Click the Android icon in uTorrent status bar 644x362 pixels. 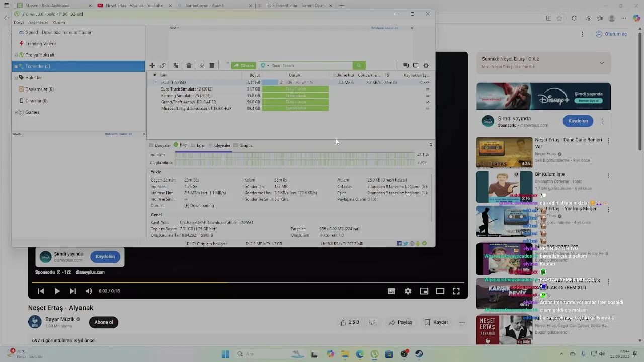point(418,244)
